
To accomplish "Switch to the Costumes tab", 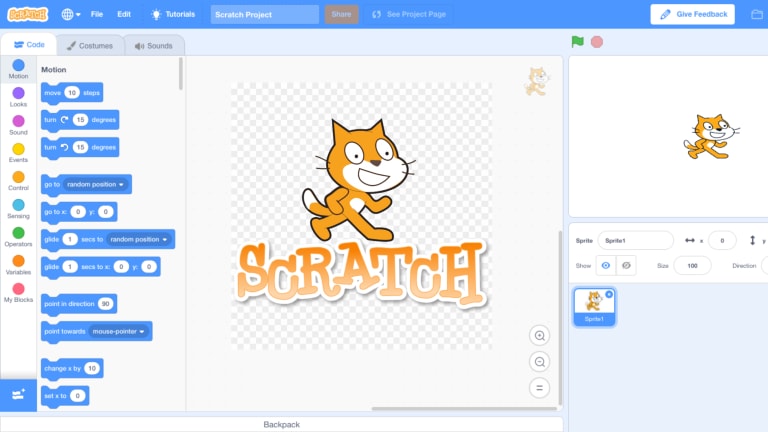I will [x=90, y=46].
